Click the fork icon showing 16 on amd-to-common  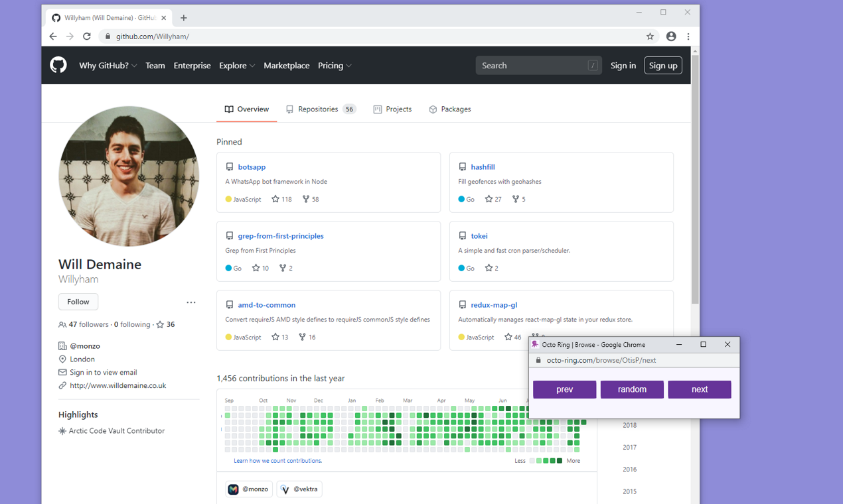coord(302,337)
